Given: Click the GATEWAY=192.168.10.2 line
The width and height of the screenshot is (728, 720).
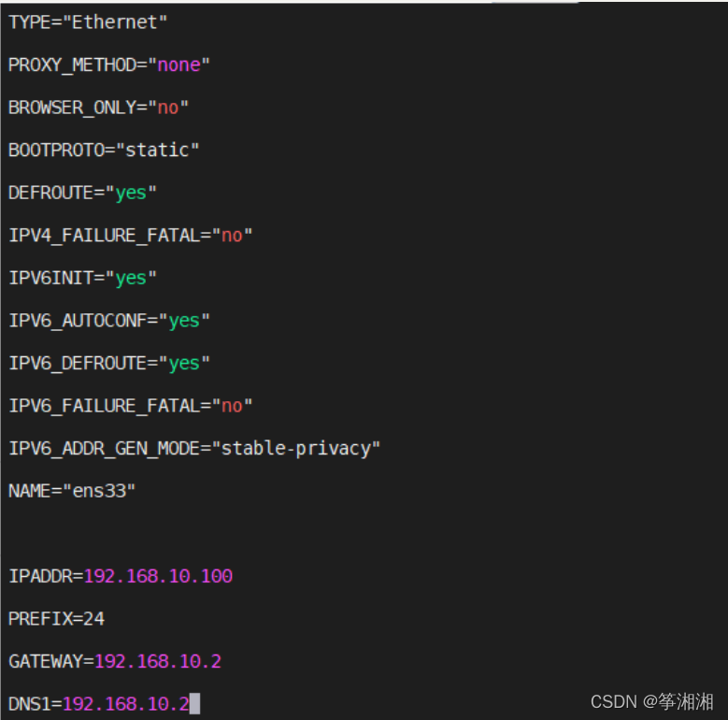Looking at the screenshot, I should pyautogui.click(x=115, y=661).
